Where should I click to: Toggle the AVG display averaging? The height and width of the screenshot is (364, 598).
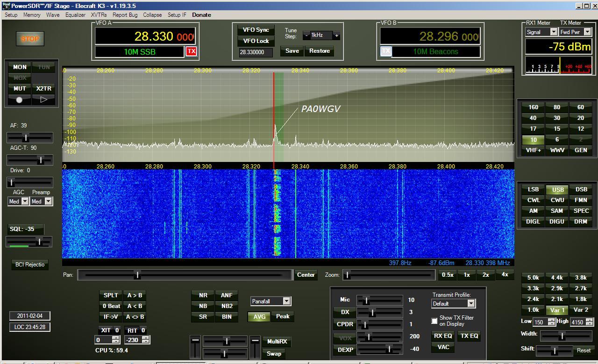(x=259, y=316)
